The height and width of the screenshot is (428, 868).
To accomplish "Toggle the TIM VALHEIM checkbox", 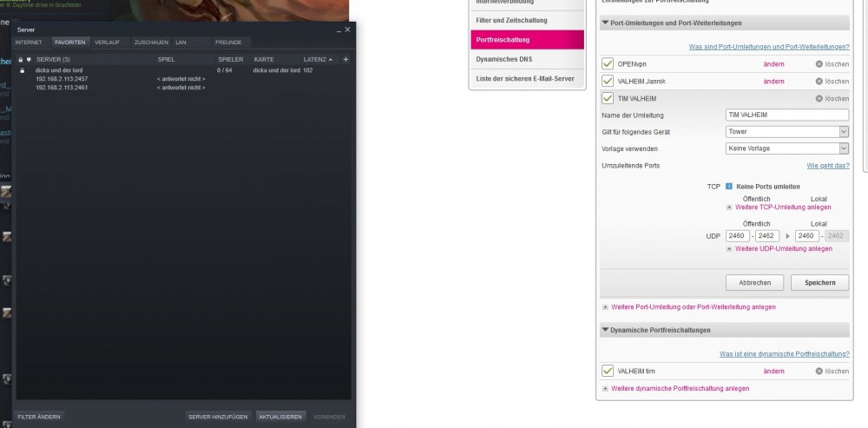I will point(608,99).
